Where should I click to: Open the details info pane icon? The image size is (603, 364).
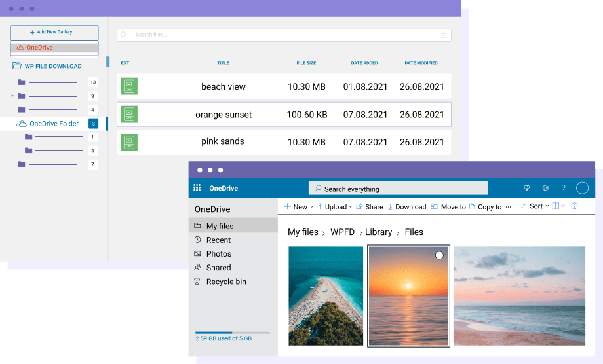(574, 206)
